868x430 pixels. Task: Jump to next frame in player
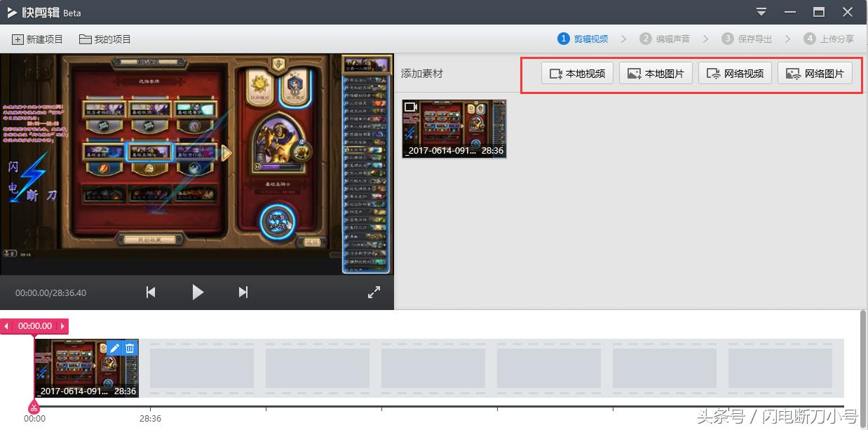coord(243,293)
